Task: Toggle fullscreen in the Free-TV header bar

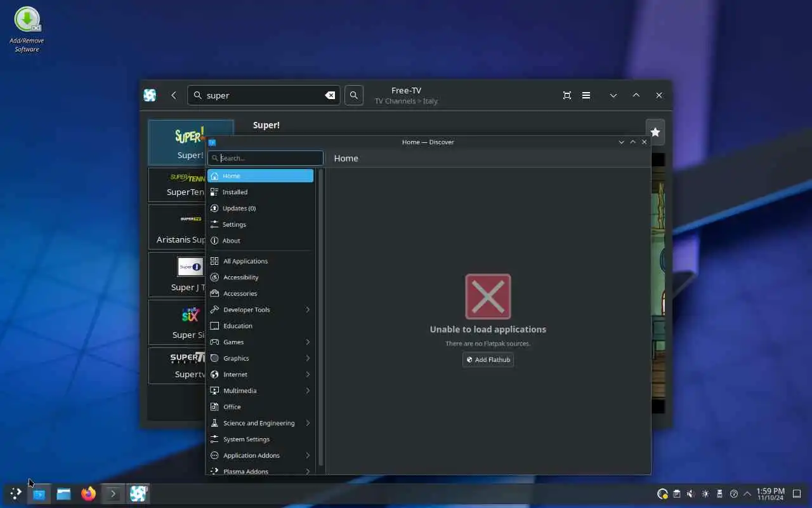Action: pos(567,95)
